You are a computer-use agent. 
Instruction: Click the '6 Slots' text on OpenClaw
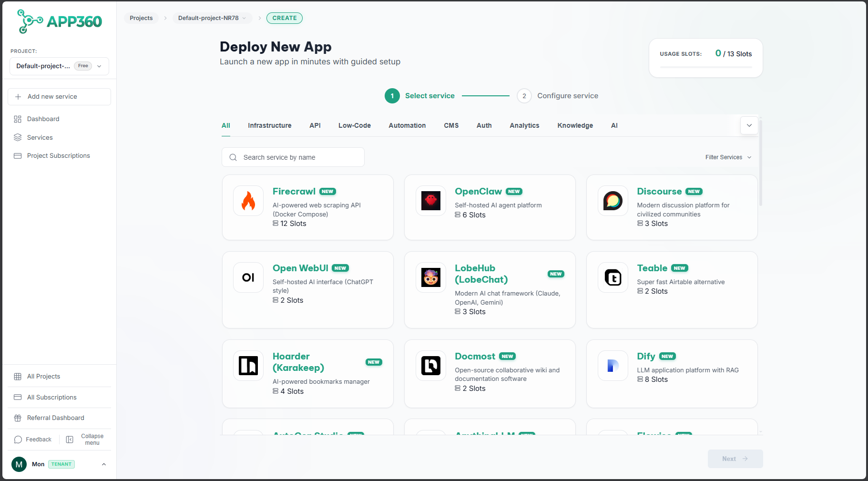point(474,215)
